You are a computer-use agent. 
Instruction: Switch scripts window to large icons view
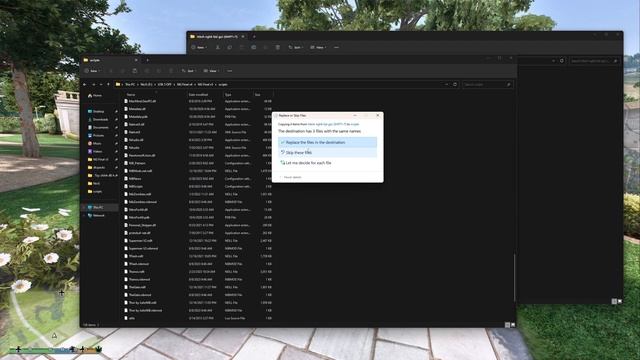(513, 325)
